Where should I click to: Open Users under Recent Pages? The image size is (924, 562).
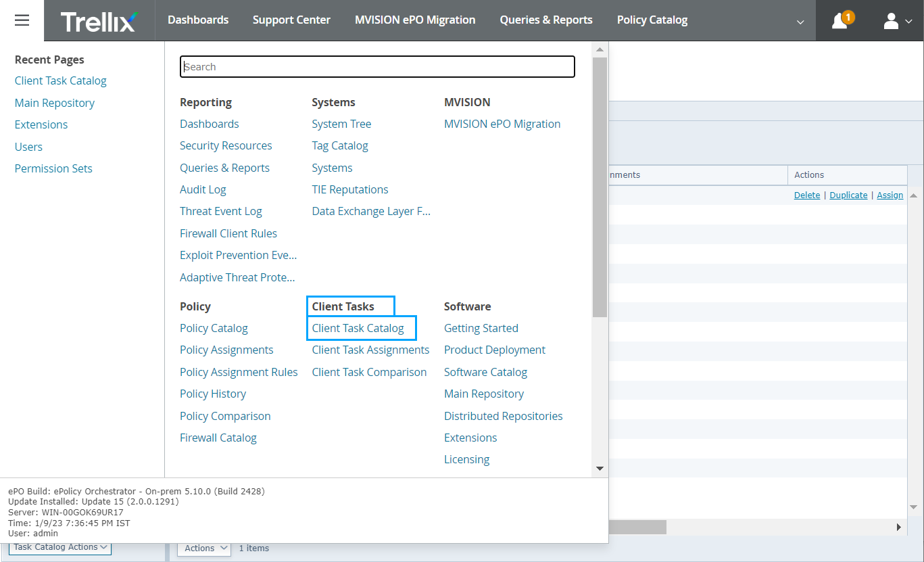click(28, 147)
